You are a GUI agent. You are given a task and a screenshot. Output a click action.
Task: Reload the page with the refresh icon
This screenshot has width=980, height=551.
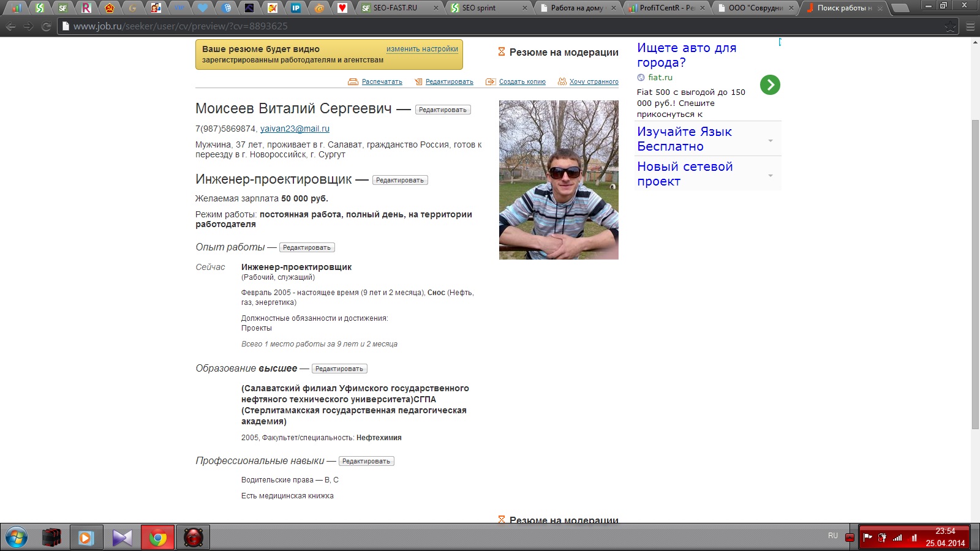[x=46, y=26]
